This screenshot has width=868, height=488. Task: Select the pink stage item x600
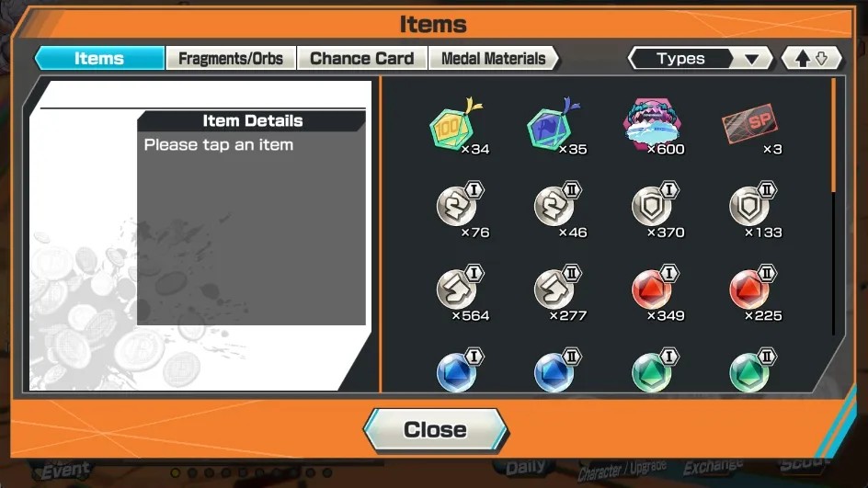(653, 126)
